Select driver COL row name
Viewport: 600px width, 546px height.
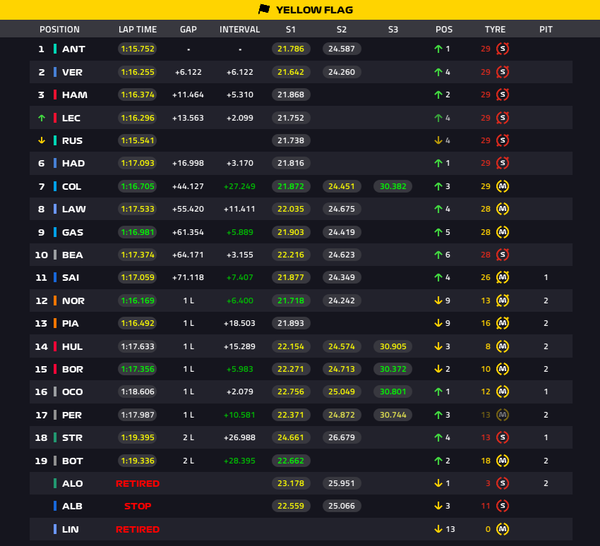[72, 186]
